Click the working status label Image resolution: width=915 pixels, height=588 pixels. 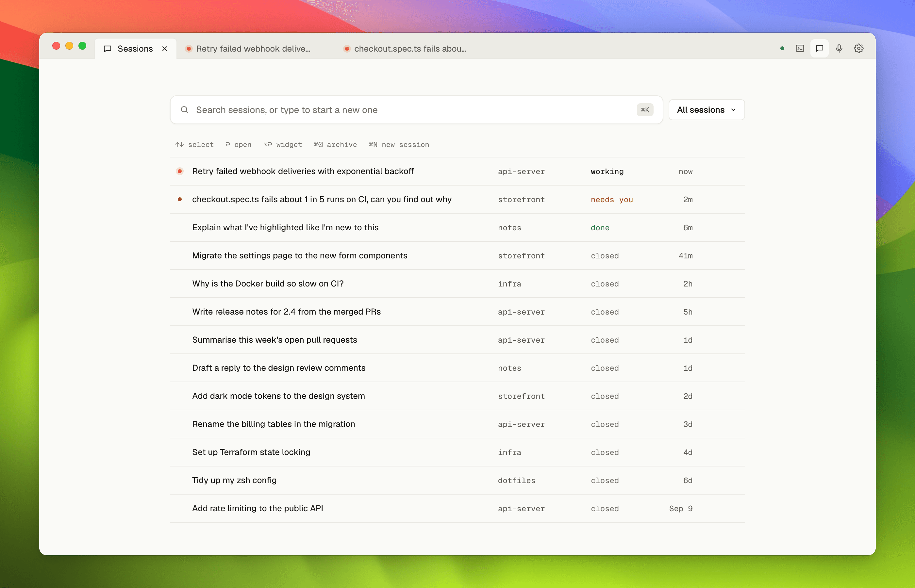point(607,172)
